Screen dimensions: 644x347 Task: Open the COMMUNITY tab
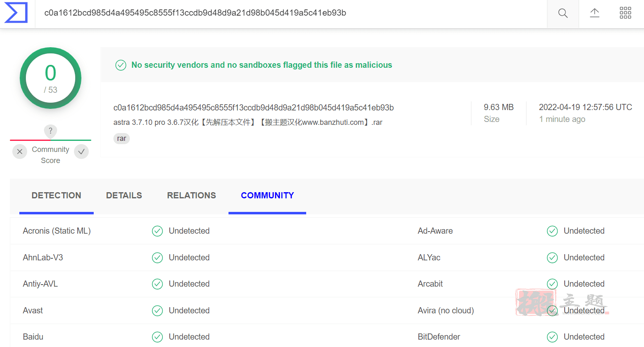(268, 195)
